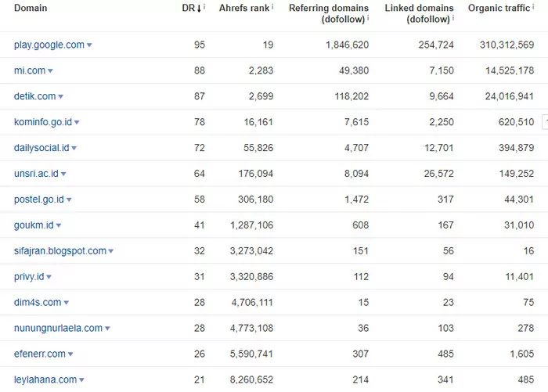Open the kominfo.go.id domain link
Image resolution: width=548 pixels, height=392 pixels.
42,122
